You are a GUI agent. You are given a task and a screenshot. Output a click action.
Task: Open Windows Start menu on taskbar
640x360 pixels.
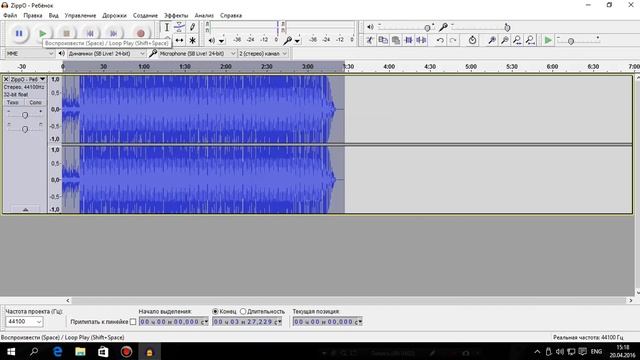point(11,351)
